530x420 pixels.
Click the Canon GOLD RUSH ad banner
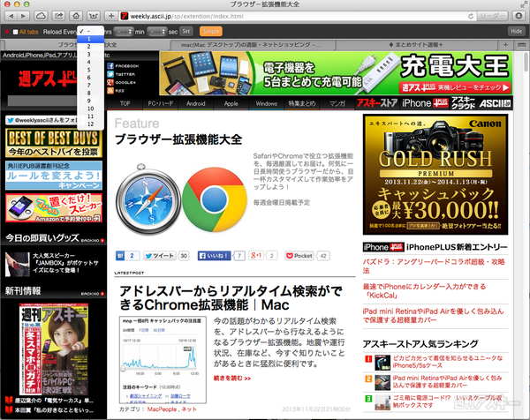point(435,174)
